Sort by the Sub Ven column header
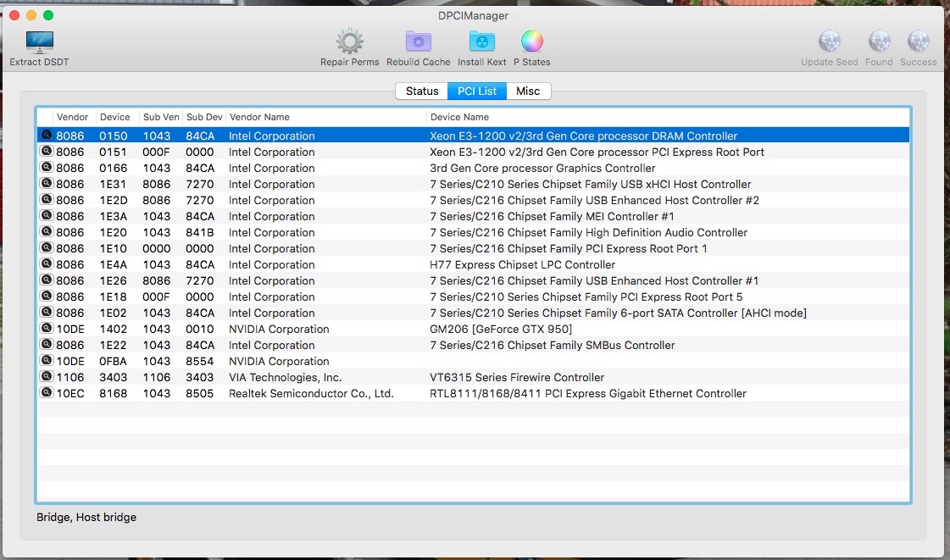 pos(160,117)
